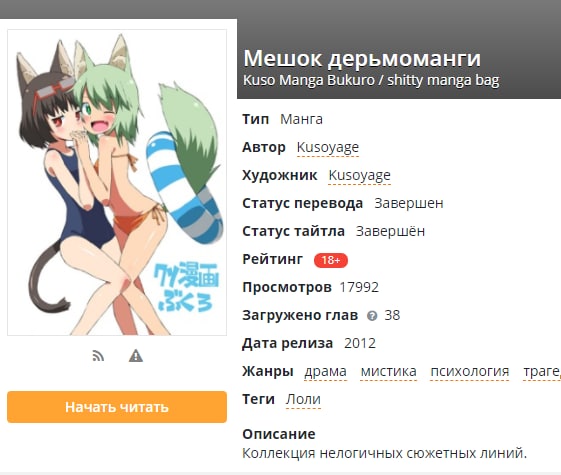The height and width of the screenshot is (475, 561).
Task: Select the мистика genre link
Action: pos(389,371)
